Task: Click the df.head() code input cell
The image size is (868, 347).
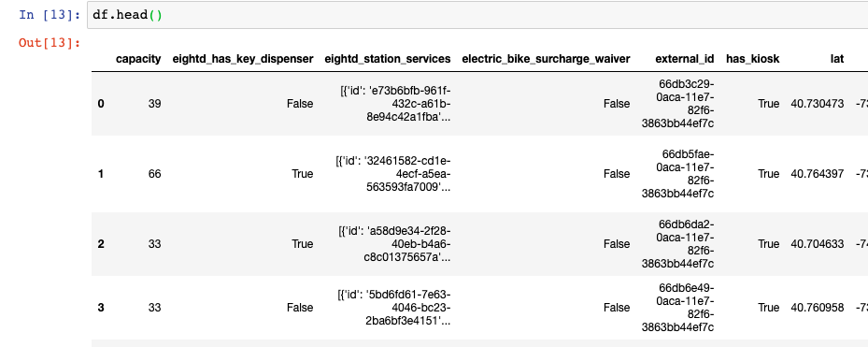Action: click(477, 15)
